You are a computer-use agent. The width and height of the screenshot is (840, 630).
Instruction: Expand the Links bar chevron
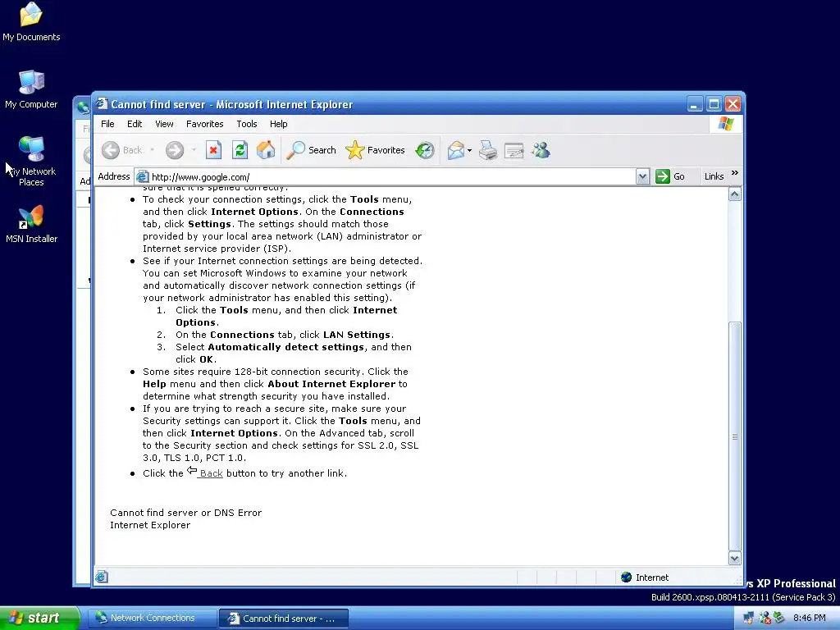(x=735, y=173)
